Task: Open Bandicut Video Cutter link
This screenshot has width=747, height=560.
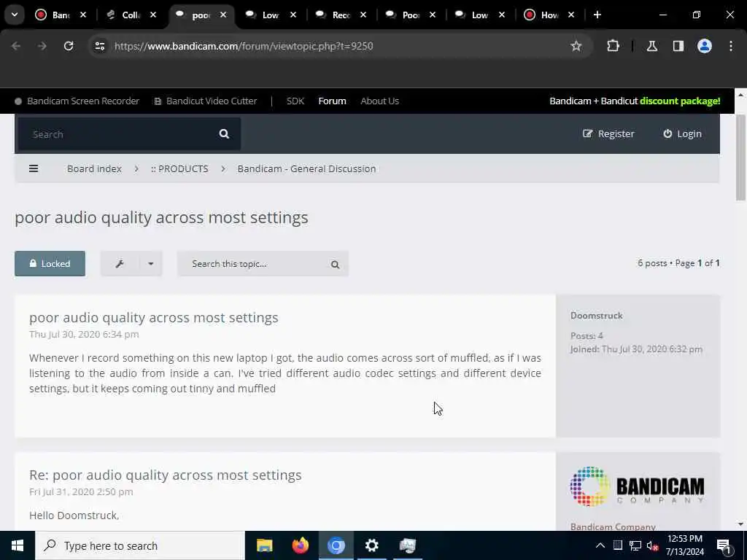Action: tap(205, 101)
